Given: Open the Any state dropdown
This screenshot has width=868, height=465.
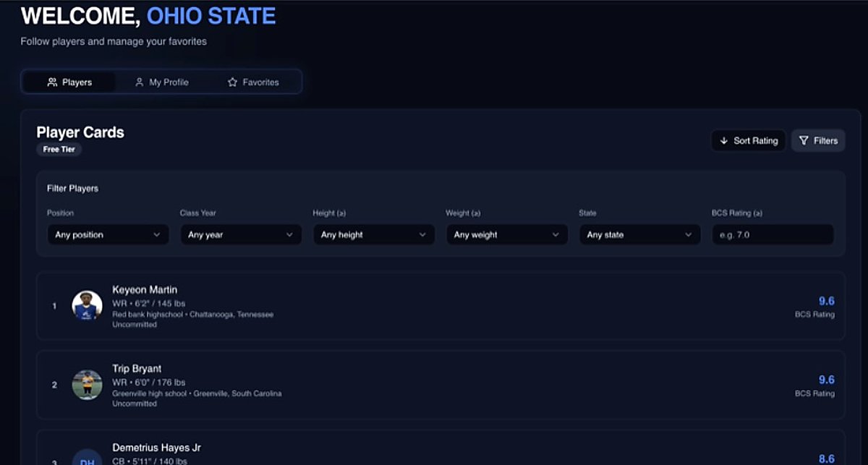Looking at the screenshot, I should [640, 234].
